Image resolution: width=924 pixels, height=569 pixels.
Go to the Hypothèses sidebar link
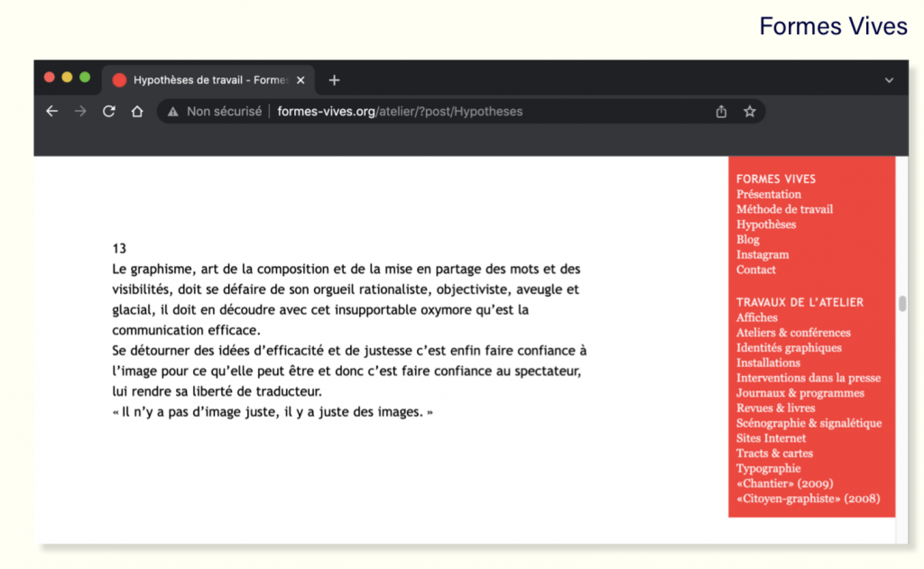pyautogui.click(x=766, y=225)
